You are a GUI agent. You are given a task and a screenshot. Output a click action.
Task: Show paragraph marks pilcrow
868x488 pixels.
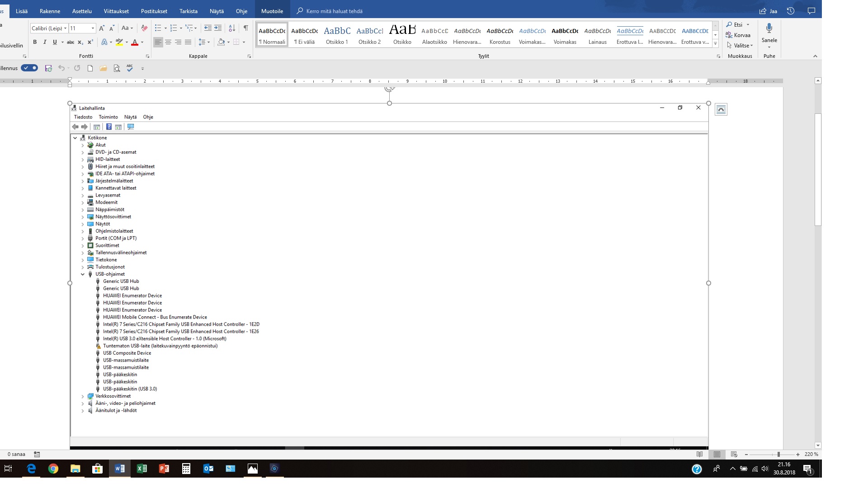click(246, 28)
